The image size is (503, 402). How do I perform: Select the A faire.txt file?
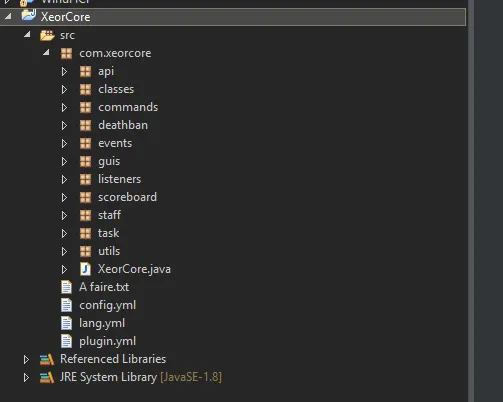(104, 287)
